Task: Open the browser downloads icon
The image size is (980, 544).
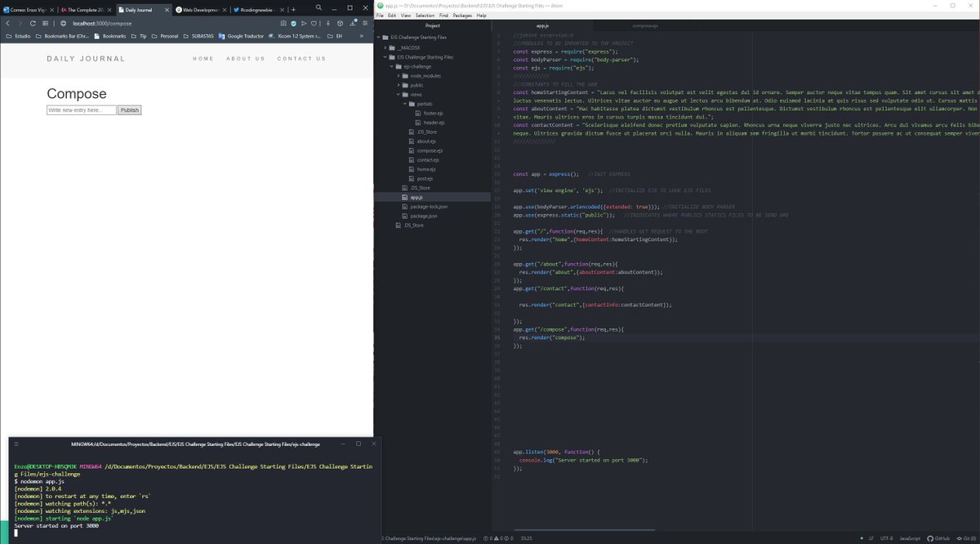Action: coord(354,23)
